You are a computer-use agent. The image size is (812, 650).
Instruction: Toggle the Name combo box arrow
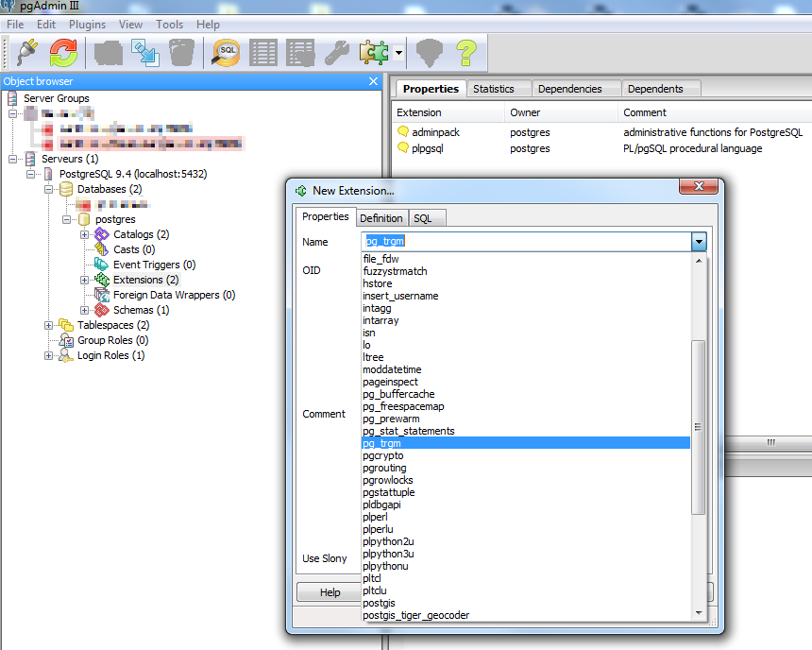699,242
